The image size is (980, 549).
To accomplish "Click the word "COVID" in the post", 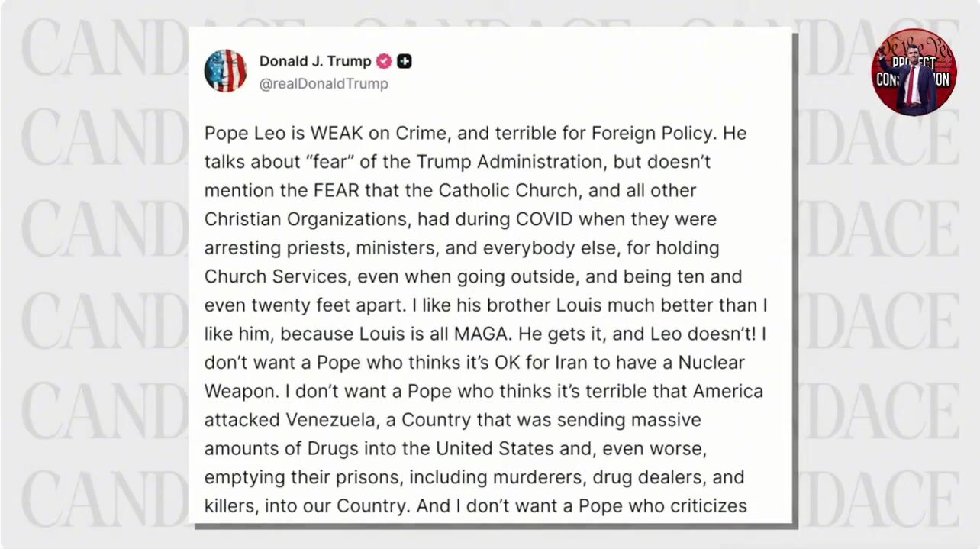I will 546,219.
